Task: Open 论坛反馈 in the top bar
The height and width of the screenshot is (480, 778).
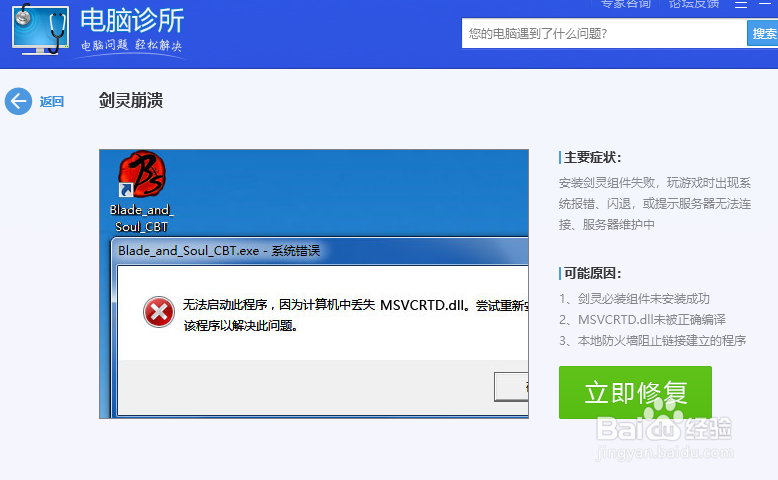Action: 694,4
